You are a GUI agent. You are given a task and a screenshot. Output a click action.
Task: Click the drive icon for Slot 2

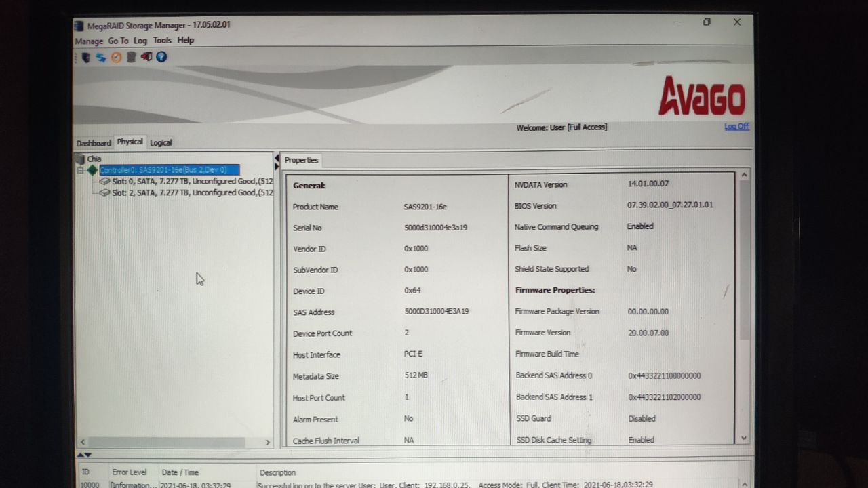[104, 192]
